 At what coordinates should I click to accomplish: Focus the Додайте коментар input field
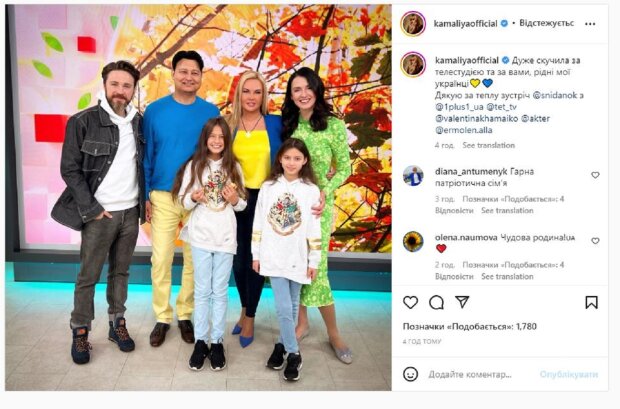pos(470,374)
